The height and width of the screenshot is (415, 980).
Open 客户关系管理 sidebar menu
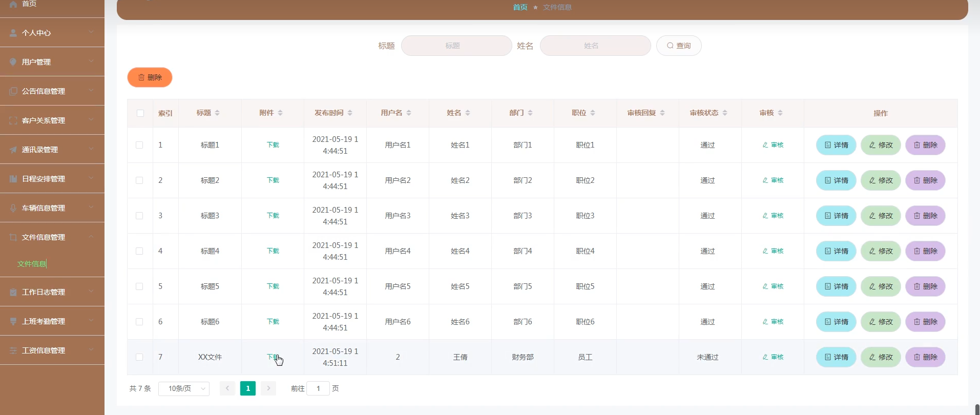tap(52, 120)
